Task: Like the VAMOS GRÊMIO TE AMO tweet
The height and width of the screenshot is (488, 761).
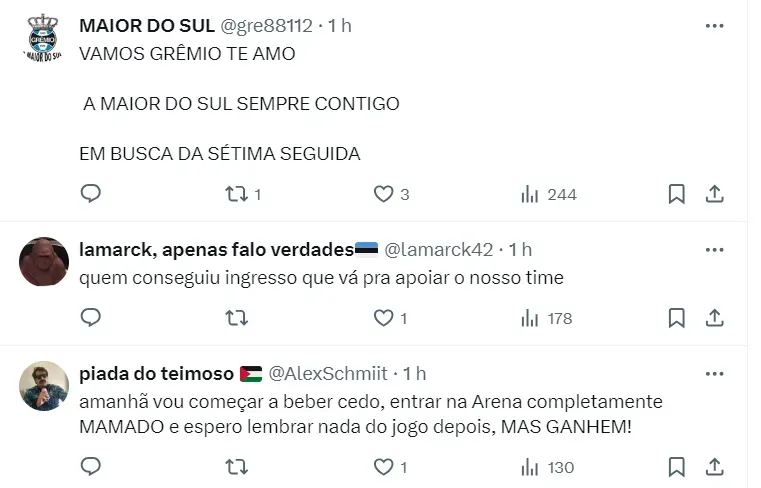Action: tap(384, 194)
